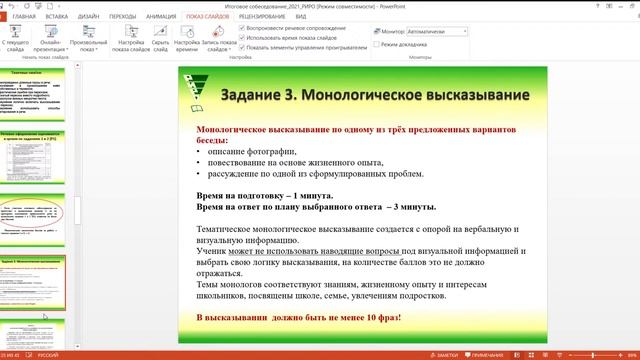Switch to Slide Sorter view icon
640x360 pixels.
tap(531, 356)
